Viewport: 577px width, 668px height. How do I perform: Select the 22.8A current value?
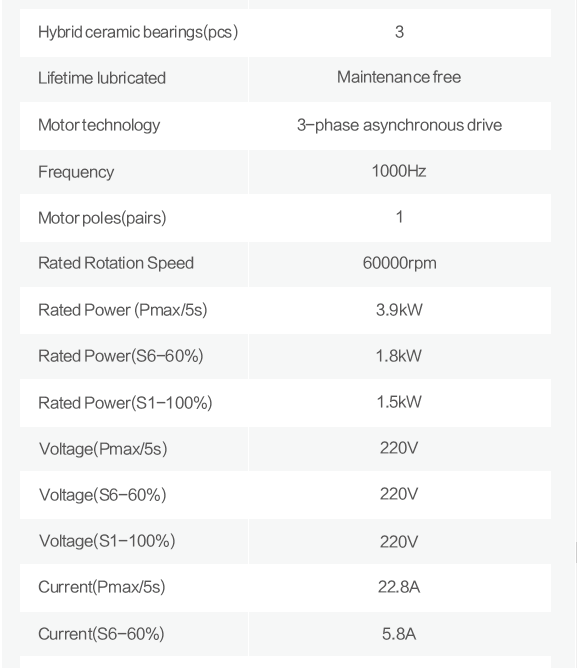tap(399, 587)
